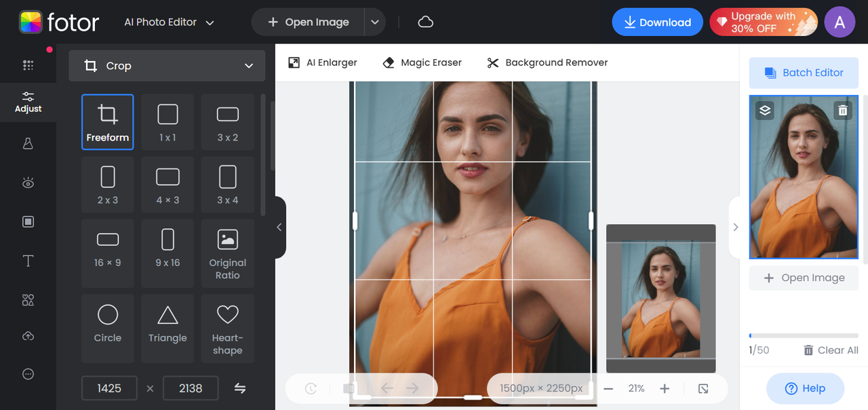Click Clear All images
Screen dimensions: 868x410
[831, 350]
